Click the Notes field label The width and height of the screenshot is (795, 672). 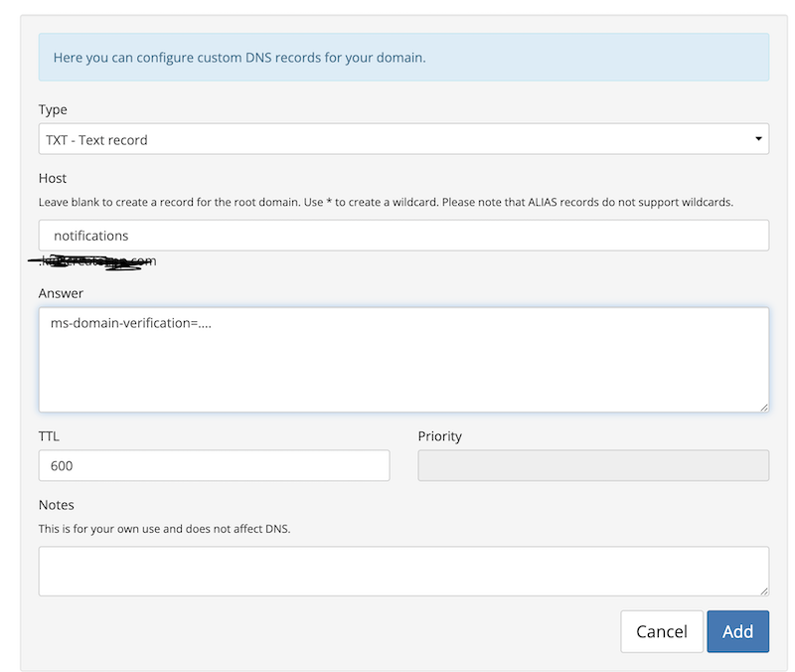(57, 505)
